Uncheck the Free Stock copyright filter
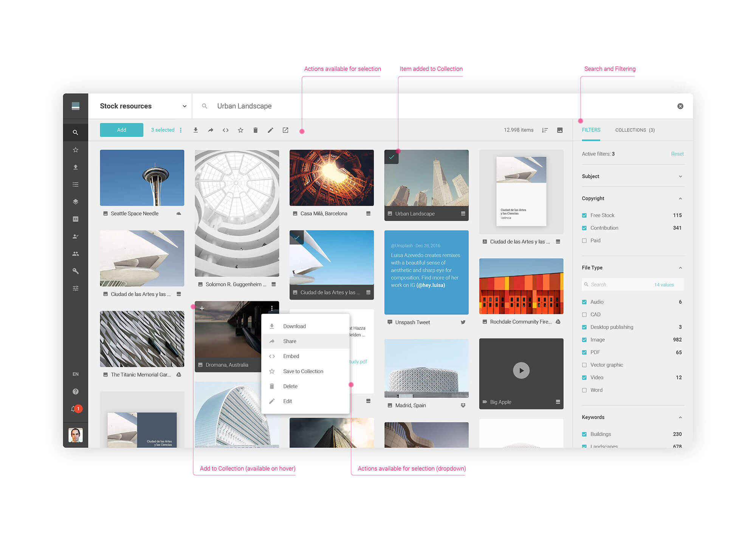 584,215
